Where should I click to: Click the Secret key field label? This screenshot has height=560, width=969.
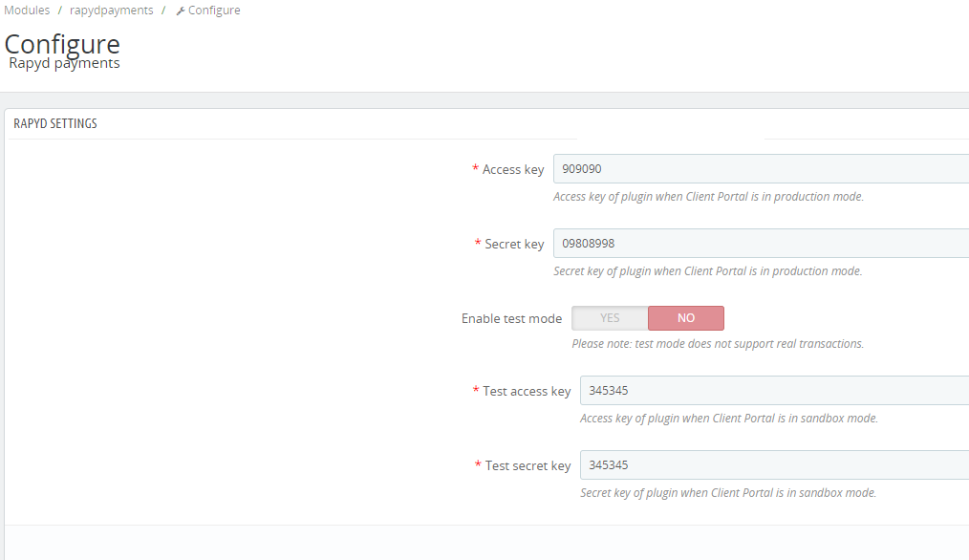tap(513, 244)
